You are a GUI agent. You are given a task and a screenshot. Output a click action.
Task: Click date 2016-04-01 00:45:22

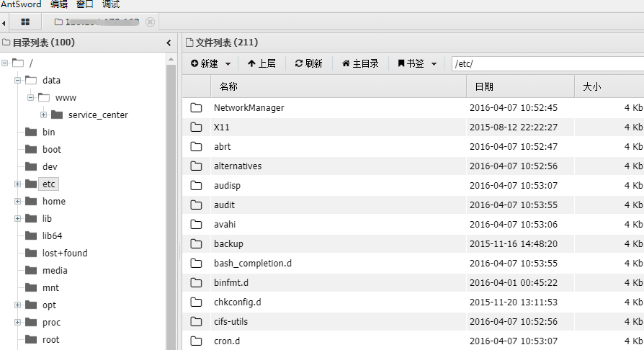pyautogui.click(x=514, y=282)
